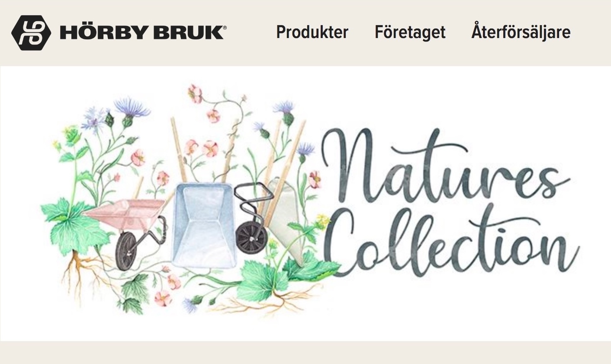611x364 pixels.
Task: Click the green leafy plant with roots beside pink wheelbarrow
Action: 73,233
